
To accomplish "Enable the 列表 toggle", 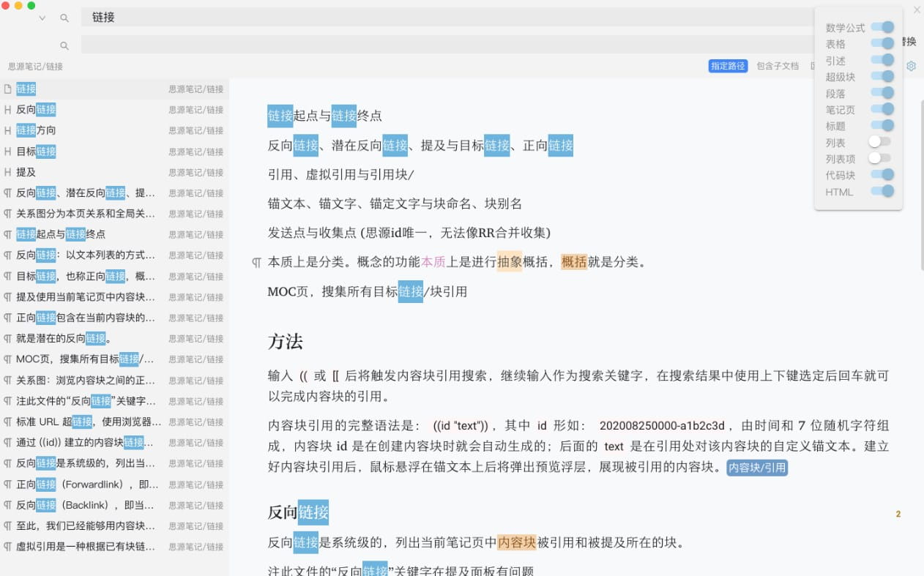I will click(881, 143).
